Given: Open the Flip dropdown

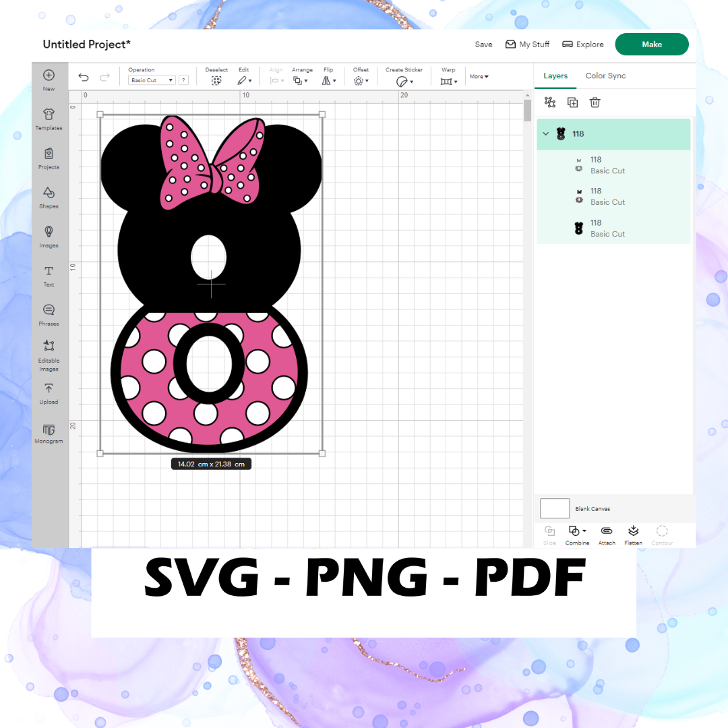Looking at the screenshot, I should (x=329, y=81).
